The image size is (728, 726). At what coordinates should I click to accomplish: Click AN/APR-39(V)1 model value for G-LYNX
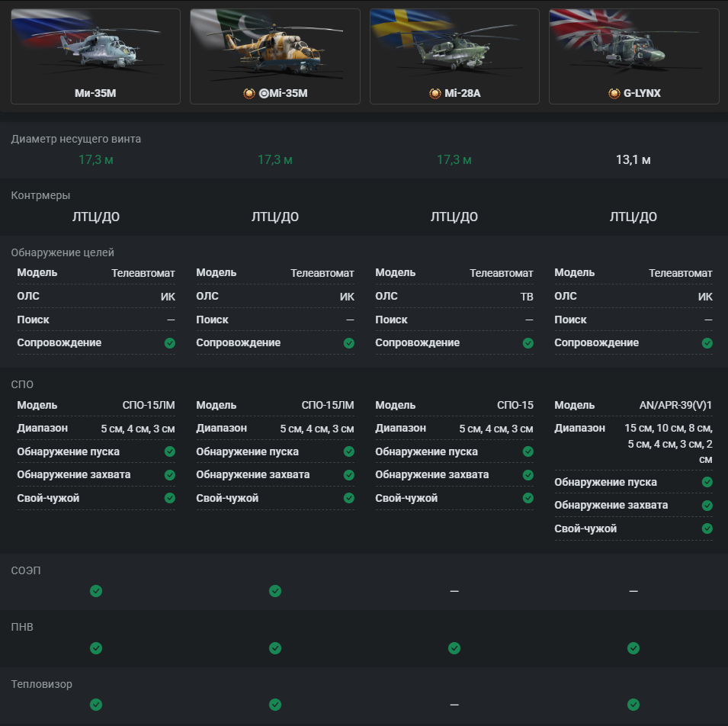[675, 405]
